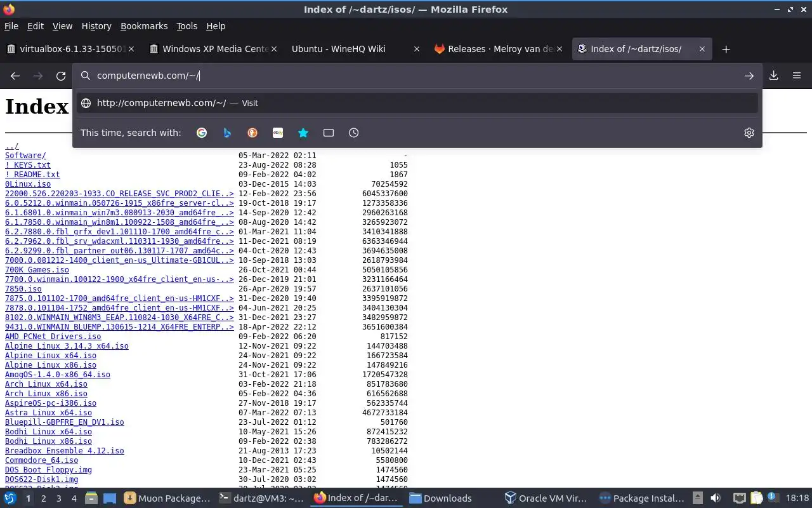Download AmogOS-1.4.0-x86_64.iso
Viewport: 812px width, 508px height.
pyautogui.click(x=58, y=375)
